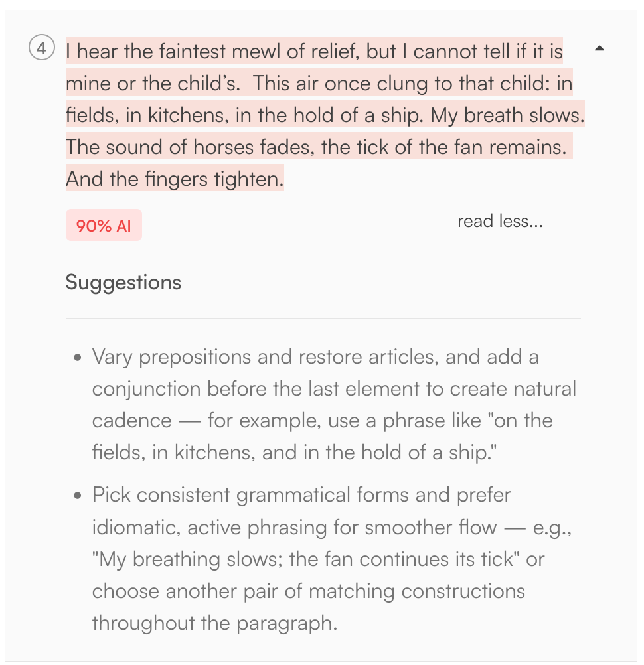Collapse paragraph 4 with the caret arrow
This screenshot has width=644, height=665.
click(x=600, y=48)
